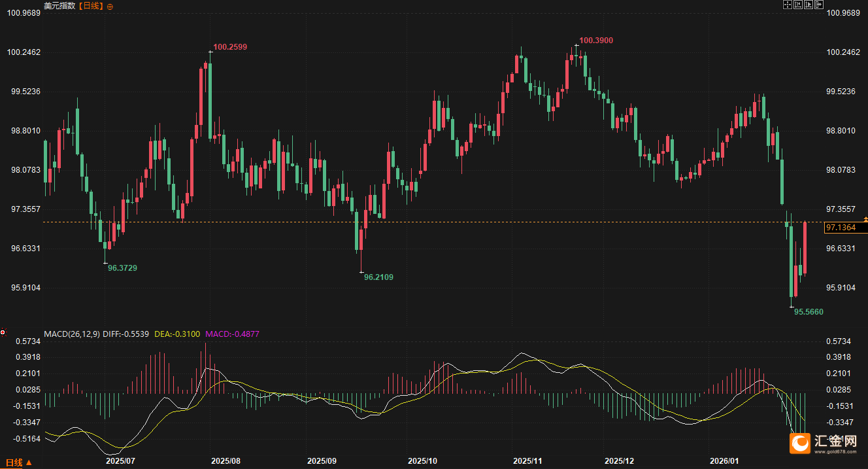This screenshot has width=868, height=469.
Task: Click the exit-arrow icon in top toolbar
Action: click(819, 5)
